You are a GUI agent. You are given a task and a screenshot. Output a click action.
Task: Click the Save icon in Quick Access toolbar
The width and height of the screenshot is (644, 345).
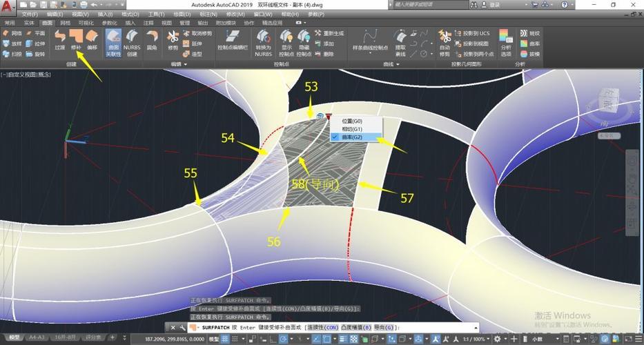point(44,5)
